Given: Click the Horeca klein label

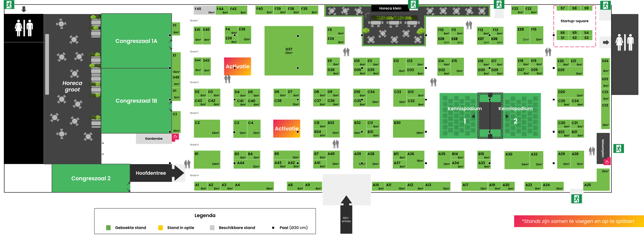Looking at the screenshot, I should pyautogui.click(x=390, y=8).
